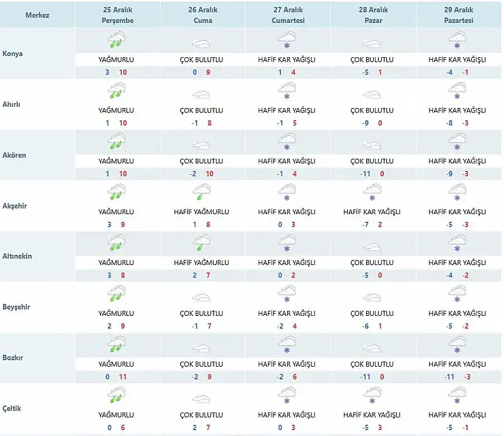The height and width of the screenshot is (436, 504).
Task: Click Bozkır's rain icon for 25 Aralık
Action: 116,346
